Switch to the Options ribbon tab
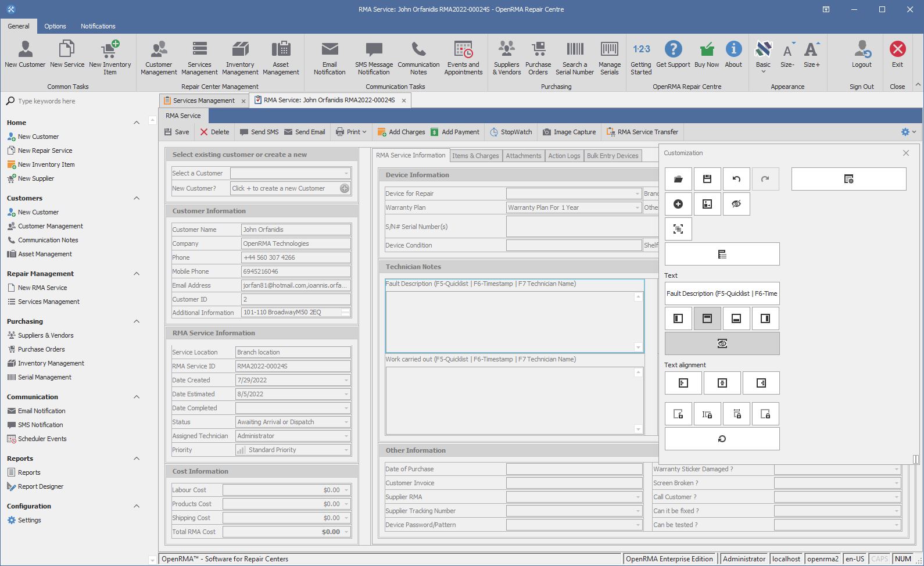This screenshot has height=566, width=924. coord(55,26)
